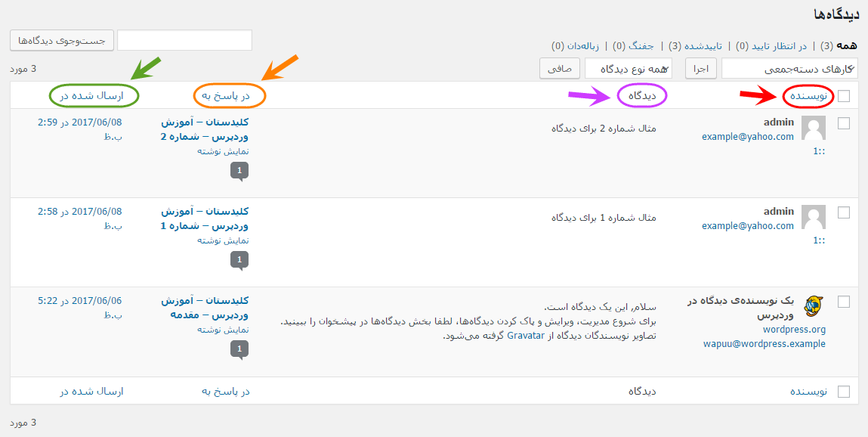868x437 pixels.
Task: Sort by ارسال شده در in table footer
Action: [91, 392]
